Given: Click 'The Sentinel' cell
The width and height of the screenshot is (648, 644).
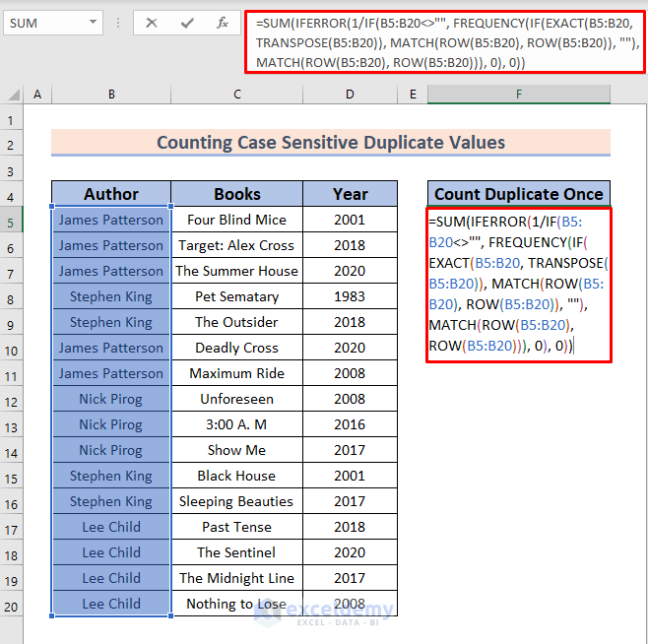Looking at the screenshot, I should [x=236, y=552].
